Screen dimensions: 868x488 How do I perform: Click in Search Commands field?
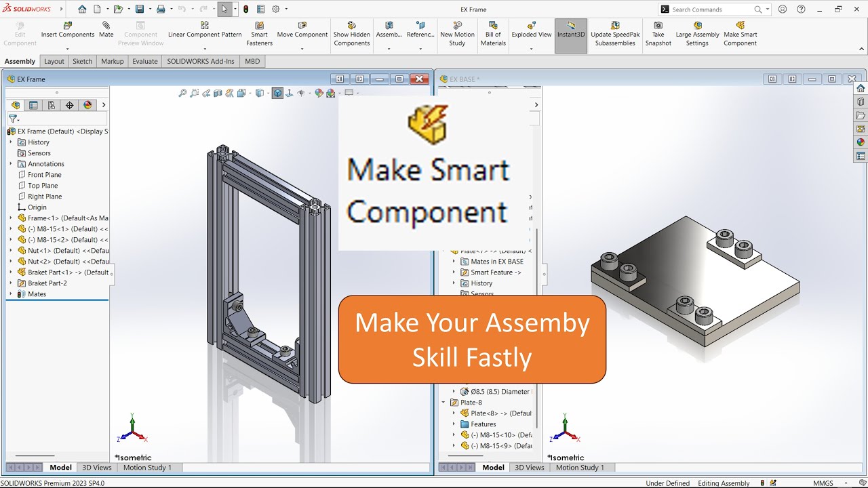point(712,9)
